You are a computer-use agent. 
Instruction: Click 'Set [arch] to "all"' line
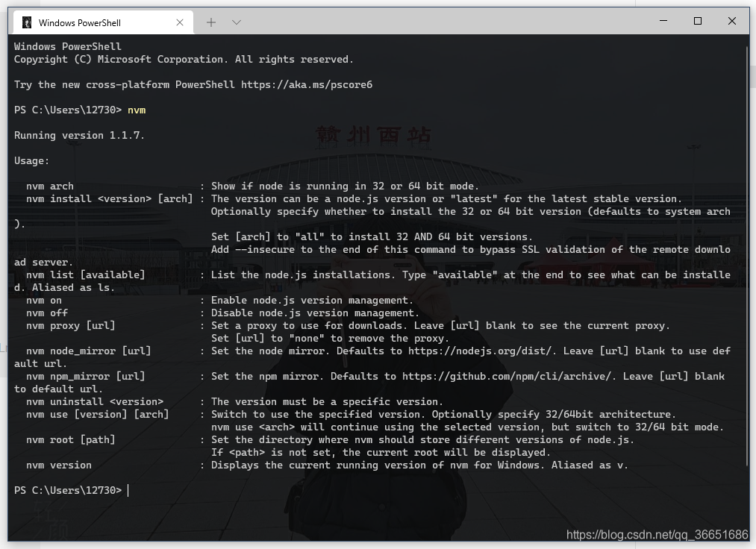[372, 236]
